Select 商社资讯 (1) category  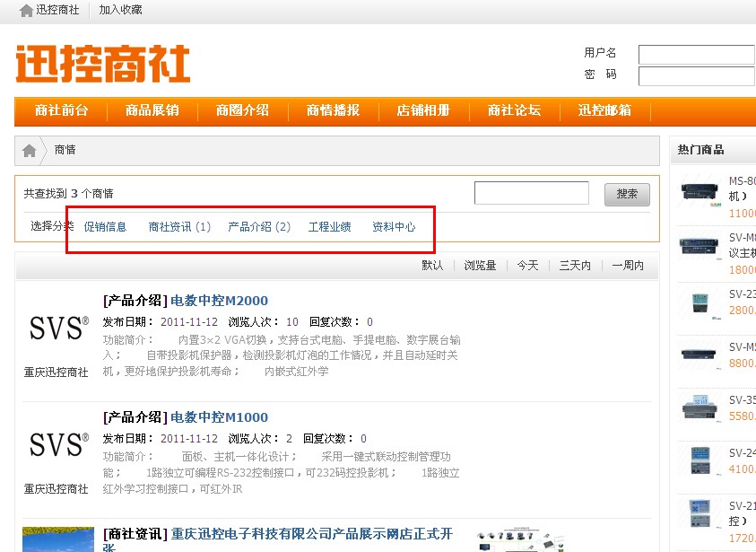point(179,227)
